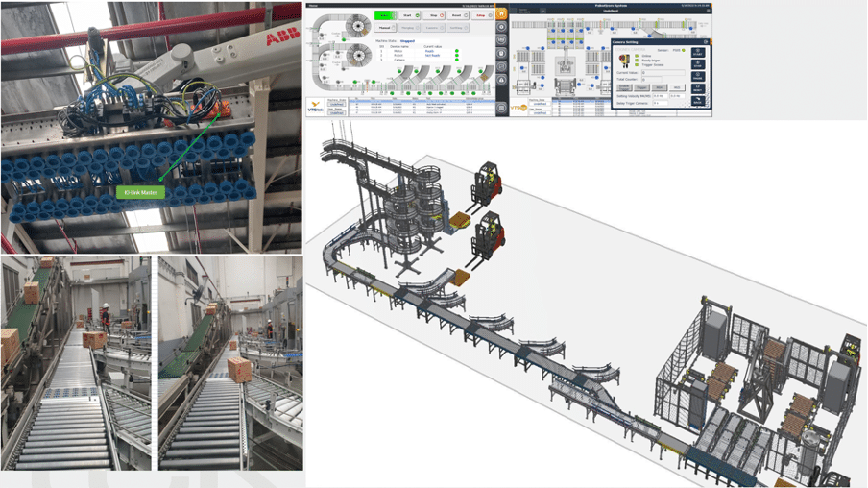Click RESET button in Camera Setting dialog

pyautogui.click(x=698, y=88)
